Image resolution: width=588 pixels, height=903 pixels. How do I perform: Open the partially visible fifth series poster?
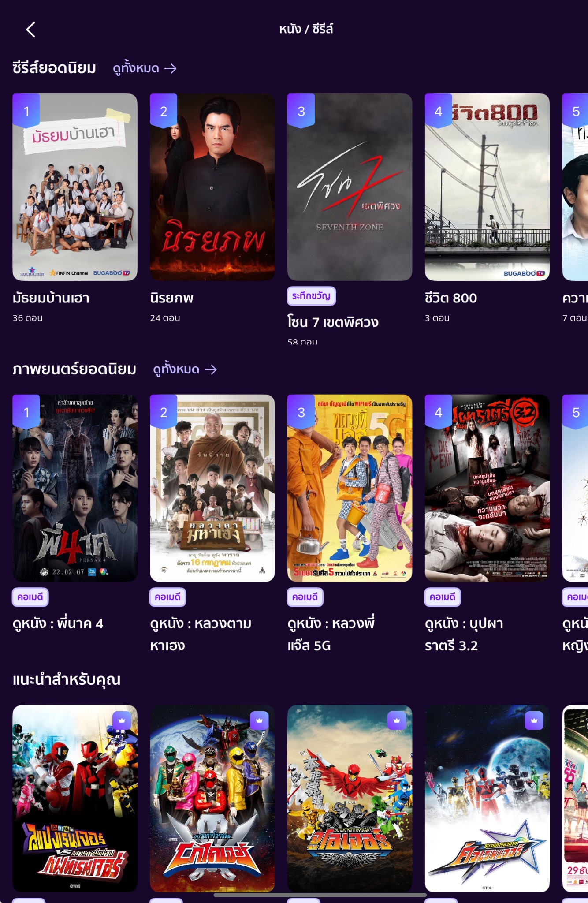tap(575, 187)
